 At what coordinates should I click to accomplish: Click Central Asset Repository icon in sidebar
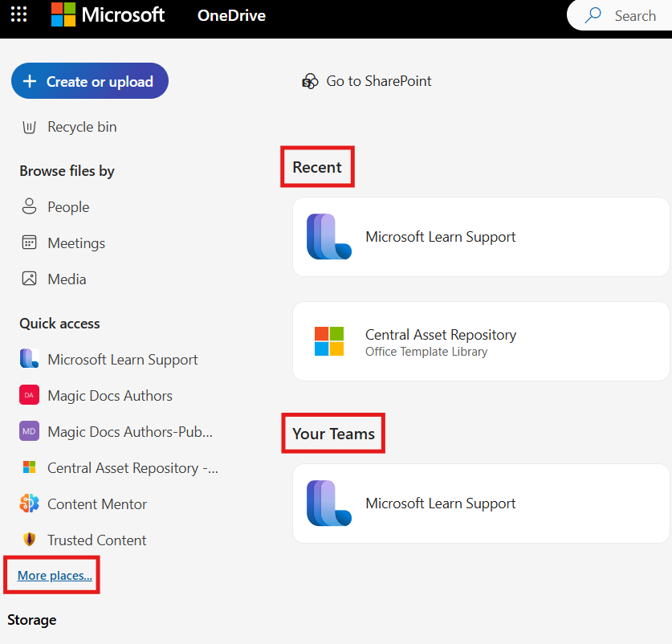pyautogui.click(x=29, y=467)
